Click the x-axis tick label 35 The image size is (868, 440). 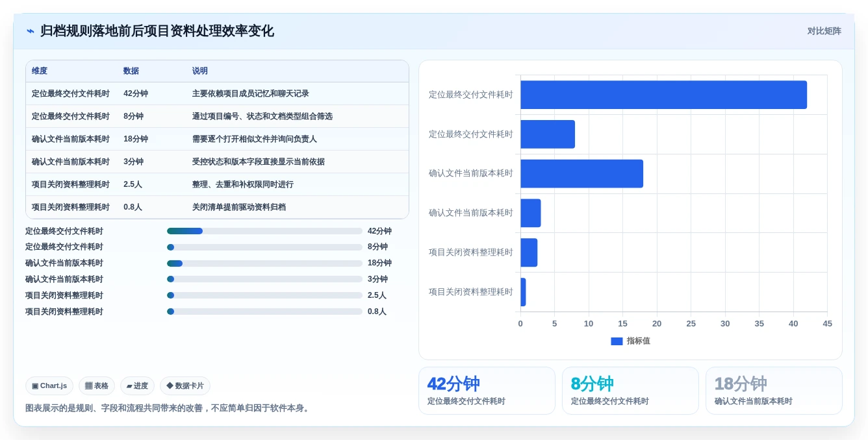(x=759, y=324)
